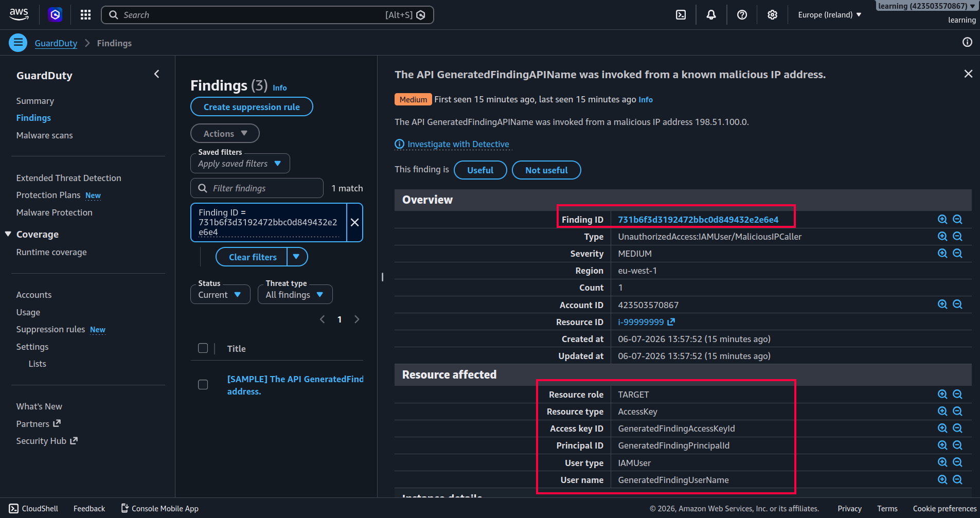This screenshot has width=980, height=518.
Task: Go to the previous findings page
Action: (x=323, y=319)
